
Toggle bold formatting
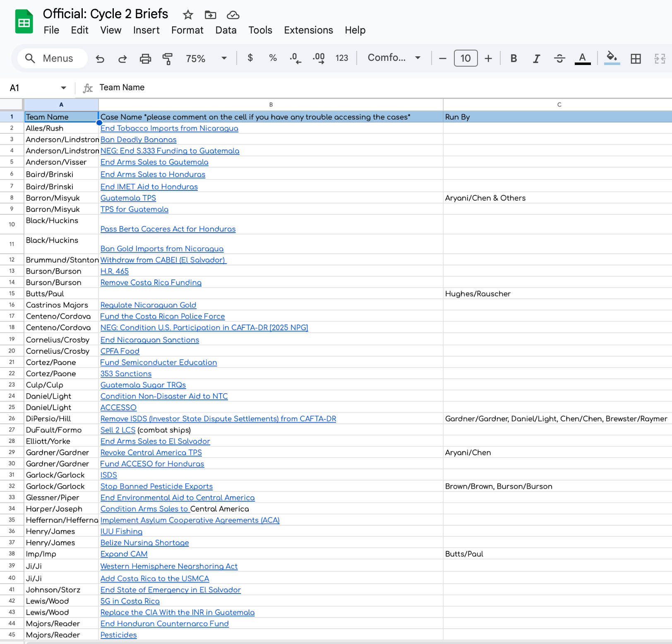(514, 58)
